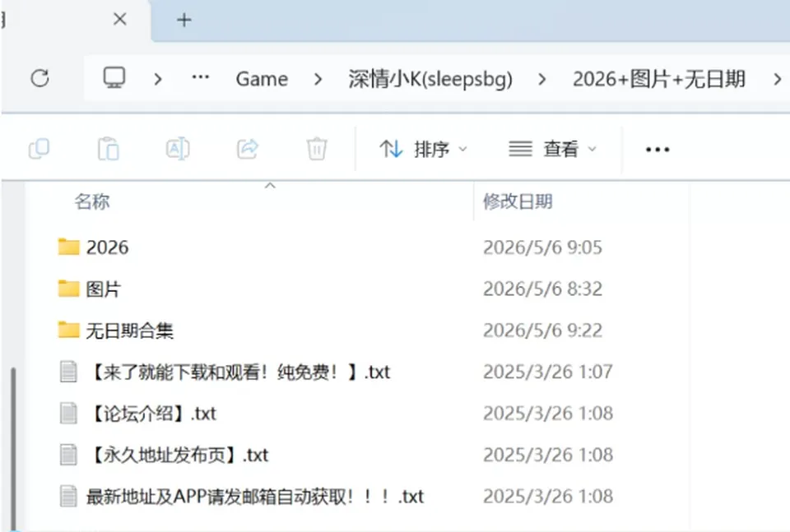
Task: Click date 2025/3/26 1:07
Action: (548, 372)
